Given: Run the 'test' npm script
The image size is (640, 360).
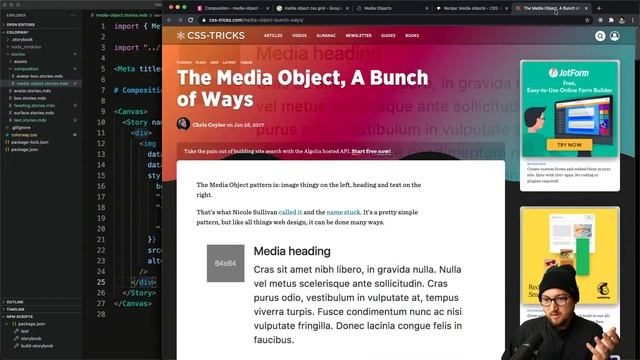Looking at the screenshot, I should coord(24,331).
